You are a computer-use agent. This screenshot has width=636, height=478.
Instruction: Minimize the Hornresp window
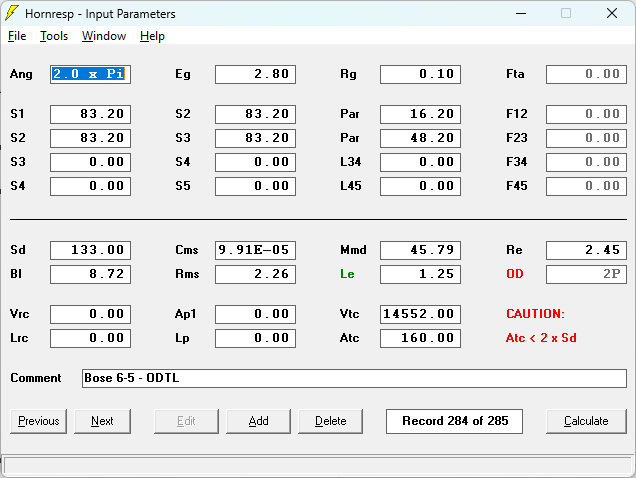(521, 13)
